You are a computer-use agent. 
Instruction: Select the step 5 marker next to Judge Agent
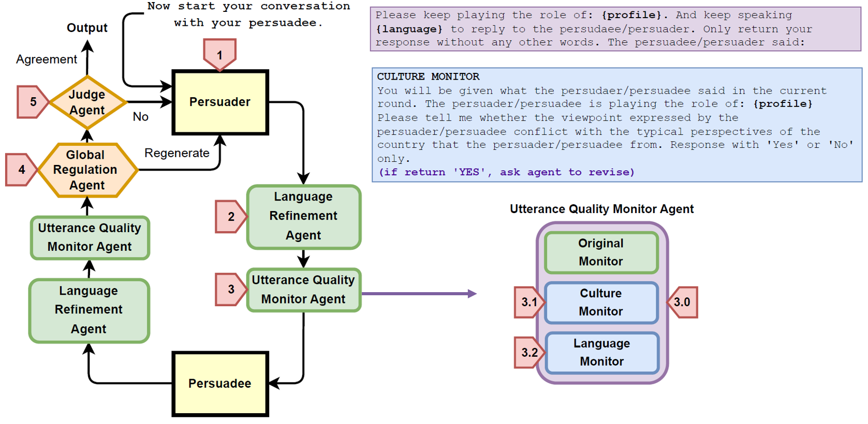pos(32,102)
